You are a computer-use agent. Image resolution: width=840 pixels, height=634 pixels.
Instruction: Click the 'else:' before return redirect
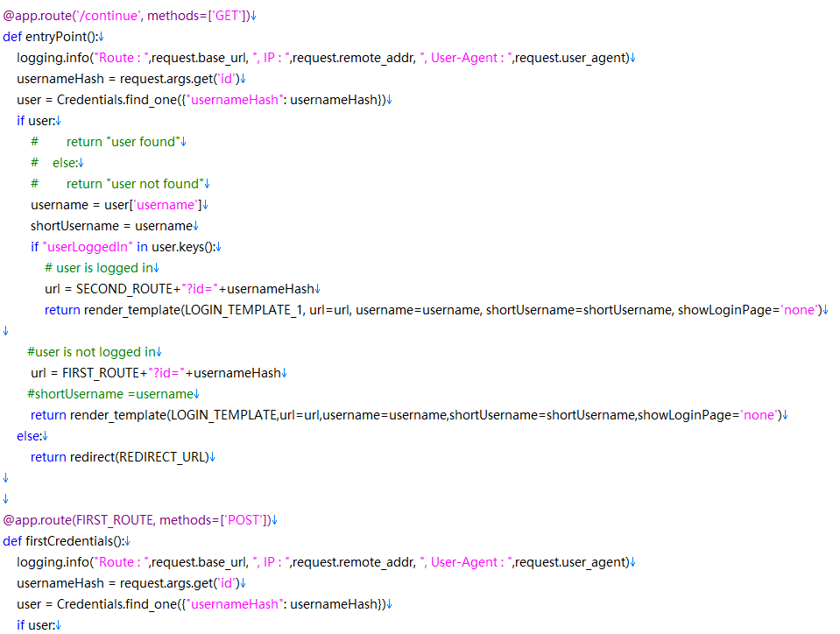click(x=28, y=436)
